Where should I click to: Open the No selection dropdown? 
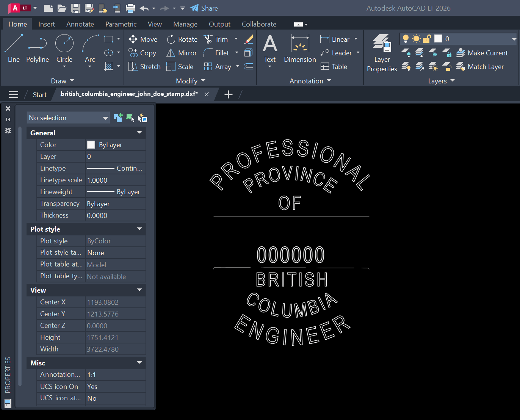click(68, 118)
